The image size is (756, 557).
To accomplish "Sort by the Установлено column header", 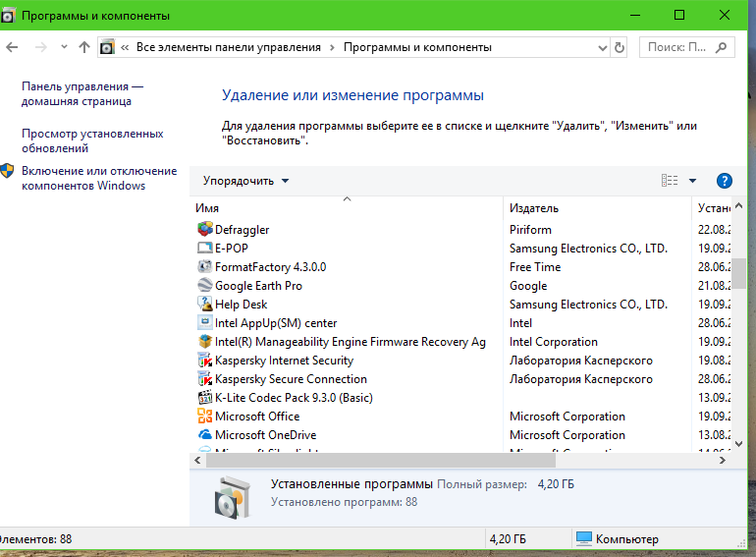I will point(712,208).
